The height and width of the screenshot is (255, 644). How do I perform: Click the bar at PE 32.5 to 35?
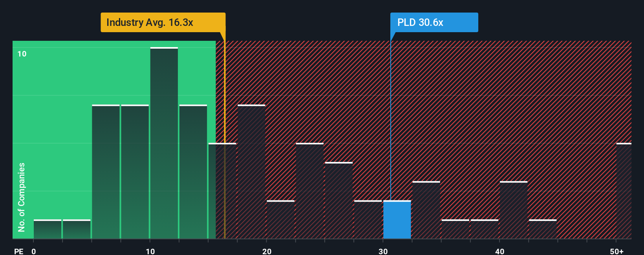click(426, 210)
